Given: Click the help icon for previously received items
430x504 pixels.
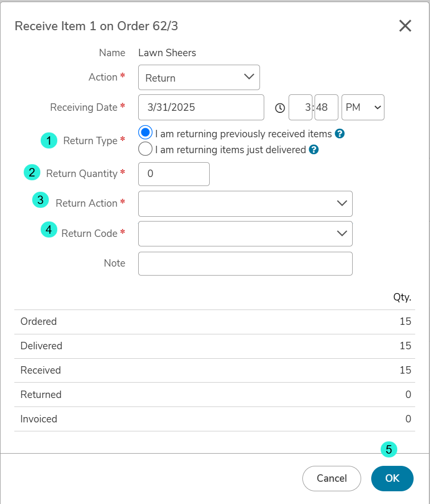Looking at the screenshot, I should click(x=339, y=134).
